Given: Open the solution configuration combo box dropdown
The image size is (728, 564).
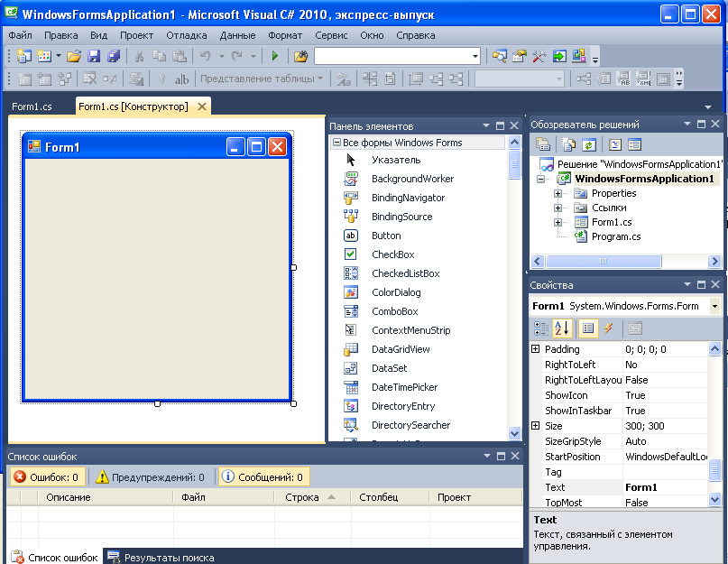Looking at the screenshot, I should click(475, 56).
